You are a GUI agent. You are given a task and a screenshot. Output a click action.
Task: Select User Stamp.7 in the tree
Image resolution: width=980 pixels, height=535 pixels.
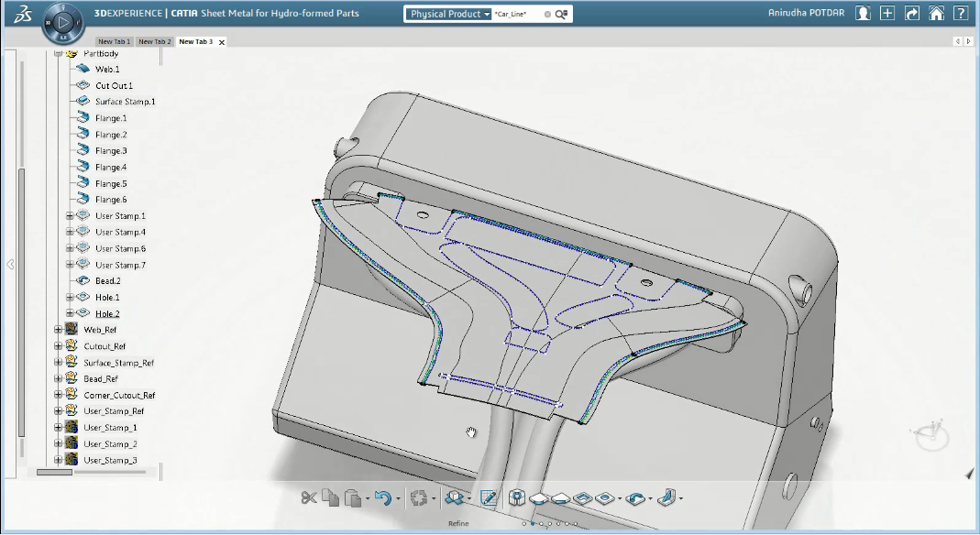(x=120, y=265)
